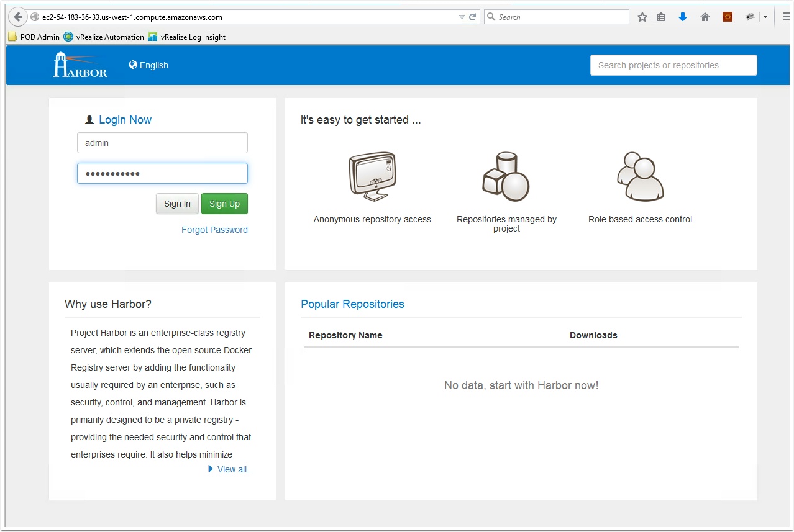The height and width of the screenshot is (532, 794).
Task: Click the Repository Name column header
Action: [x=345, y=335]
